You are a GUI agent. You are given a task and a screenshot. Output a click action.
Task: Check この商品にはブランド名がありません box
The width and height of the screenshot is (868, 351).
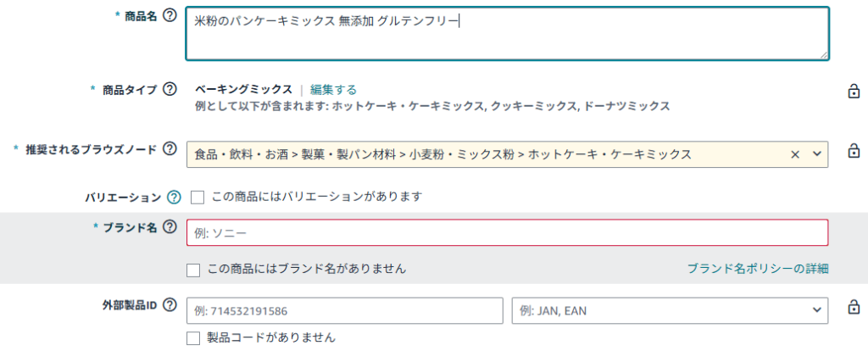pyautogui.click(x=193, y=270)
